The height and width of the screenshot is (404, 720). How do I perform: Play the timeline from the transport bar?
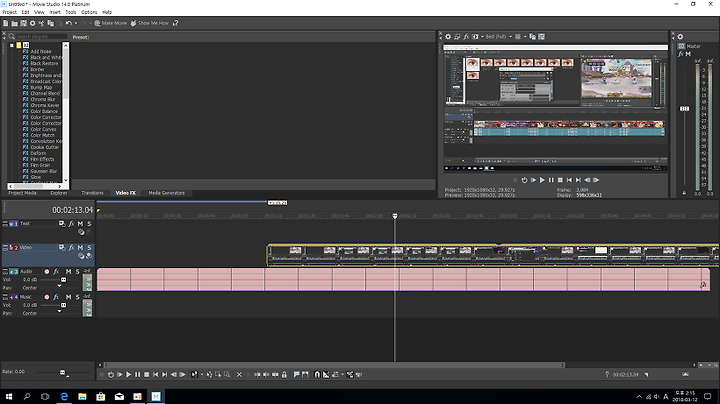coord(129,375)
